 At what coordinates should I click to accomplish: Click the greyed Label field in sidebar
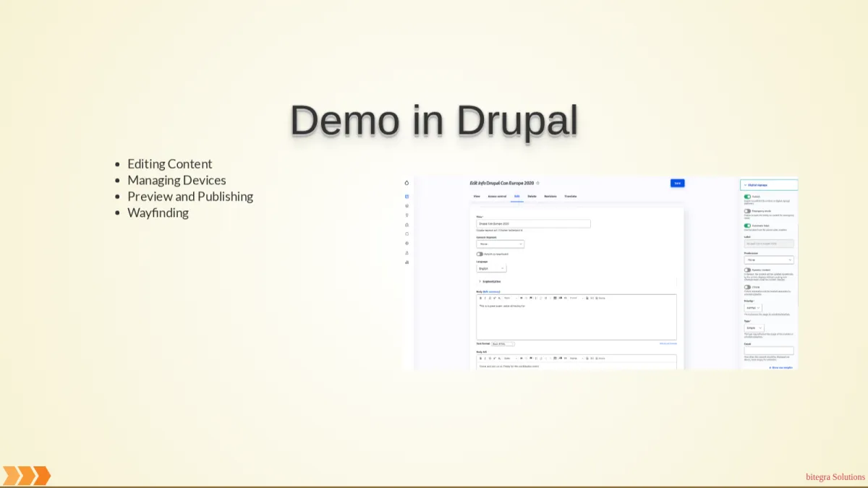click(x=769, y=244)
